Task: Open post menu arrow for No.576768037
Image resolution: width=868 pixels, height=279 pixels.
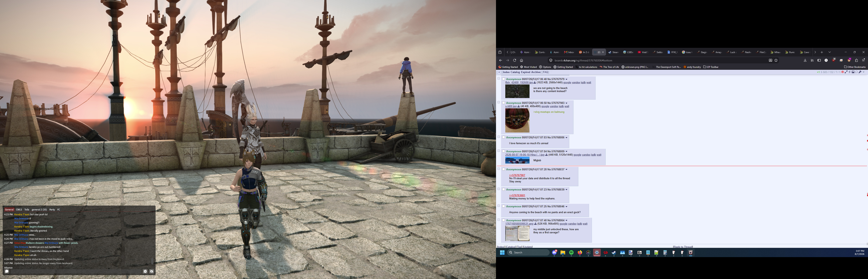Action: [x=566, y=170]
